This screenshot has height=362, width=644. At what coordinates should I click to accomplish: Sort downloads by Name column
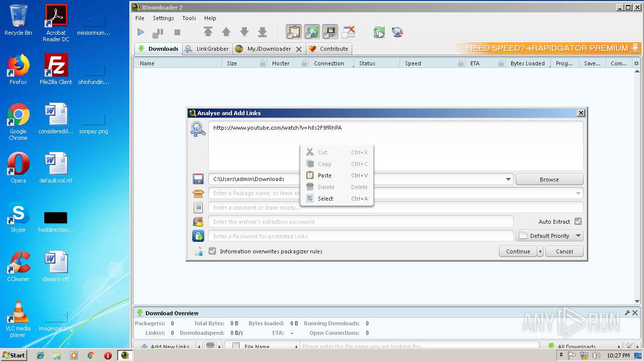coord(178,63)
